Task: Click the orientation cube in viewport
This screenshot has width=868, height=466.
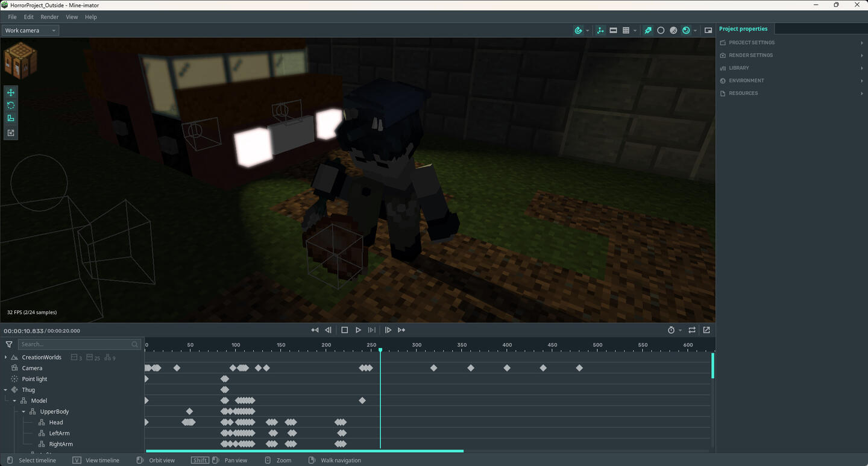Action: tap(20, 61)
